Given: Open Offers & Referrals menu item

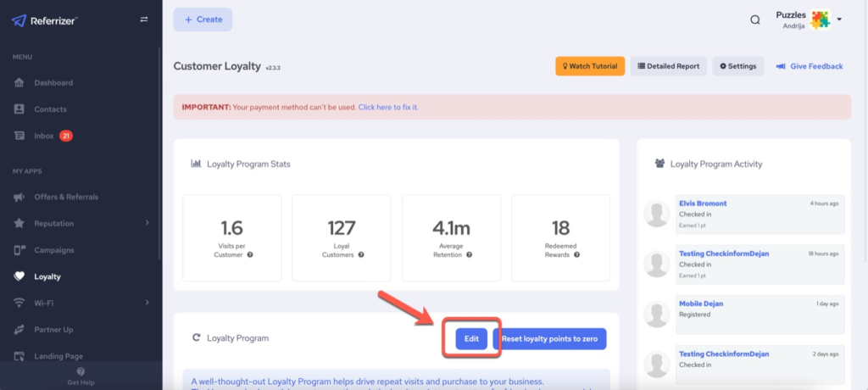Looking at the screenshot, I should coord(66,197).
